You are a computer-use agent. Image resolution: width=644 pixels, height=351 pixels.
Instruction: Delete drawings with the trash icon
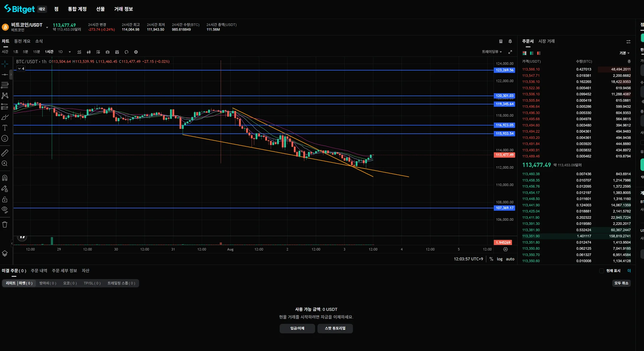tap(5, 224)
